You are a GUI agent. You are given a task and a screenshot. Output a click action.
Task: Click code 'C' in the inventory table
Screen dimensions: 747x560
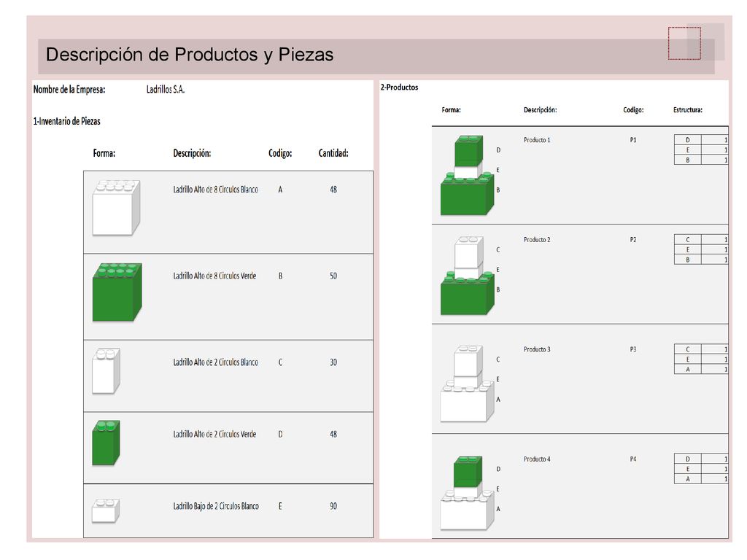click(x=280, y=362)
